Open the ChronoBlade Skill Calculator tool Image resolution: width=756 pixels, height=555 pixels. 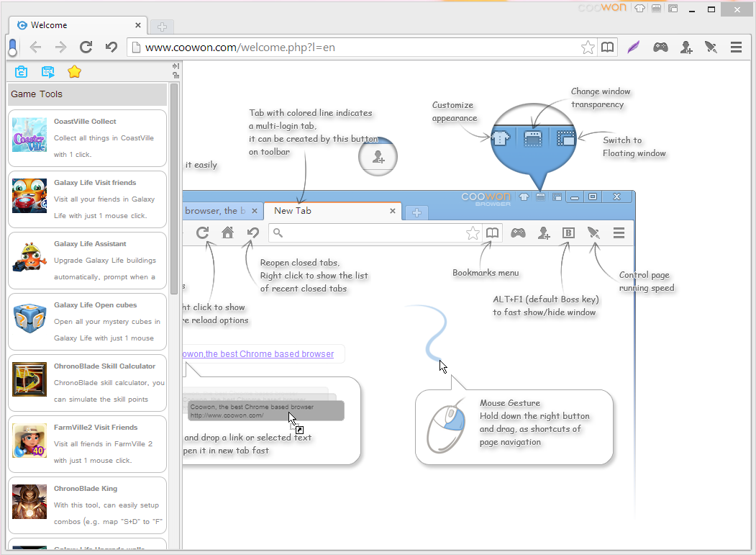(x=87, y=383)
